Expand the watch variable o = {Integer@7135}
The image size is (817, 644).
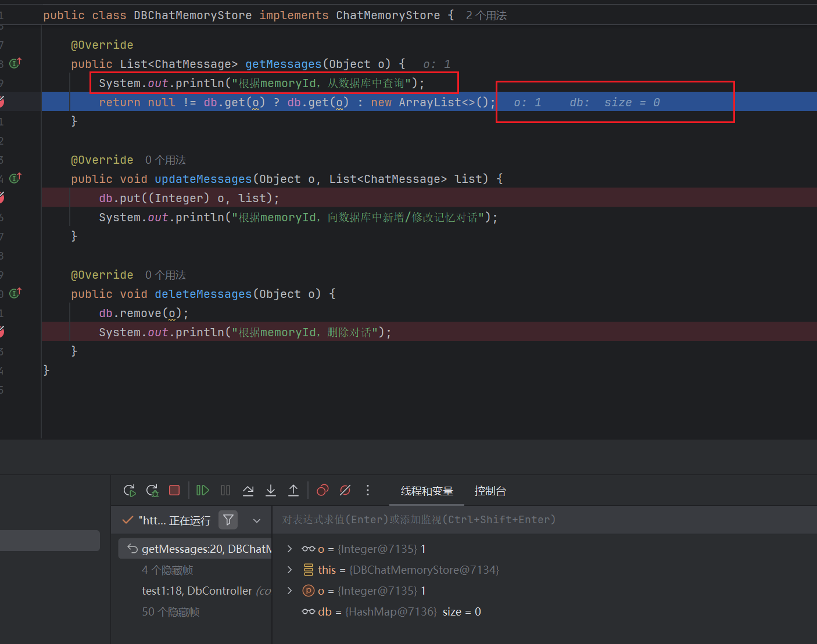click(x=290, y=549)
